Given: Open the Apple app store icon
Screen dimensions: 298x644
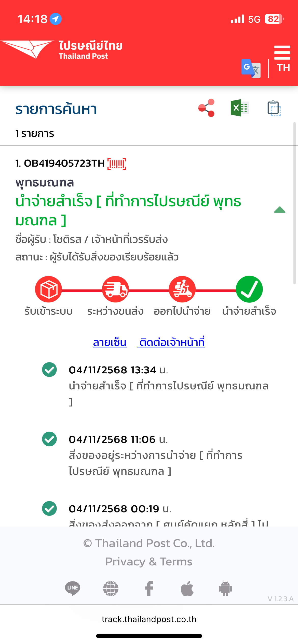Looking at the screenshot, I should point(187,588).
